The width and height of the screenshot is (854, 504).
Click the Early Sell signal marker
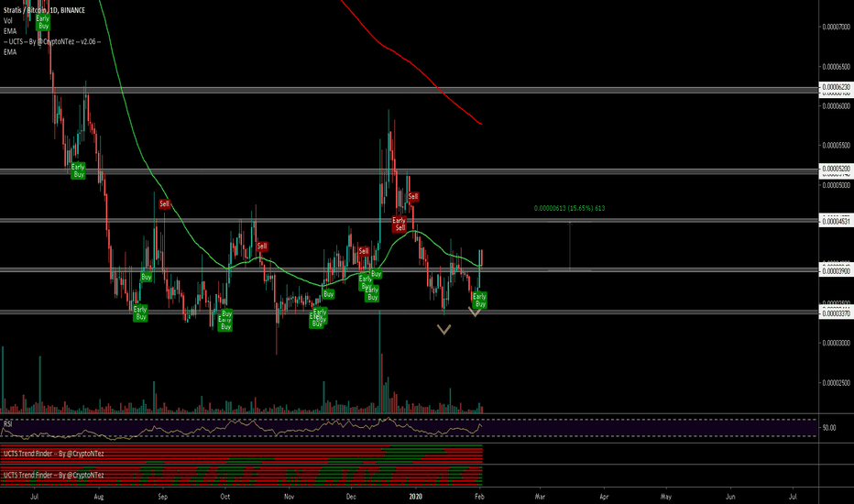(x=400, y=224)
